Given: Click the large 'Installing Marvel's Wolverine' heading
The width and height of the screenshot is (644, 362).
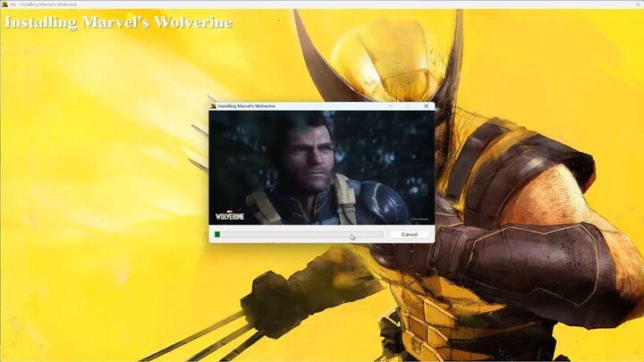Looking at the screenshot, I should [119, 22].
